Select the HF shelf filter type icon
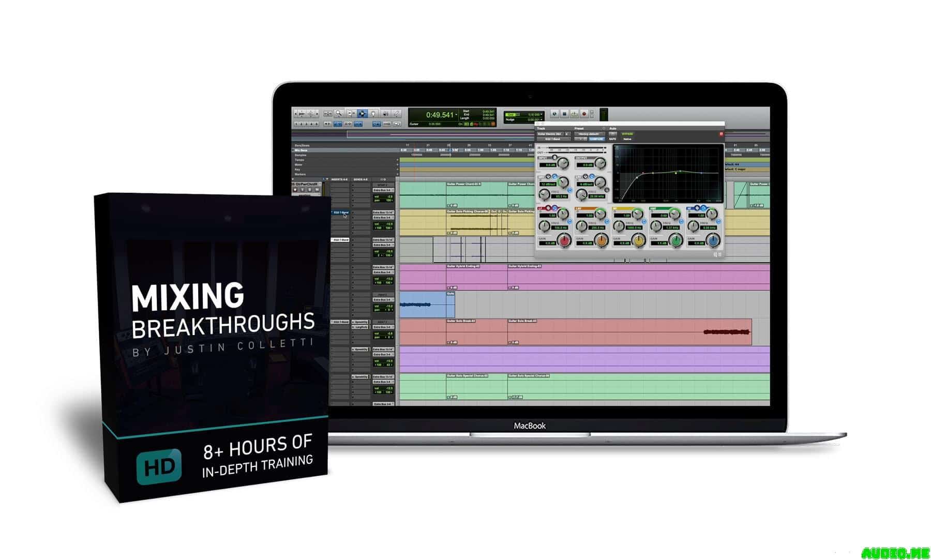Image resolution: width=931 pixels, height=560 pixels. [x=703, y=208]
